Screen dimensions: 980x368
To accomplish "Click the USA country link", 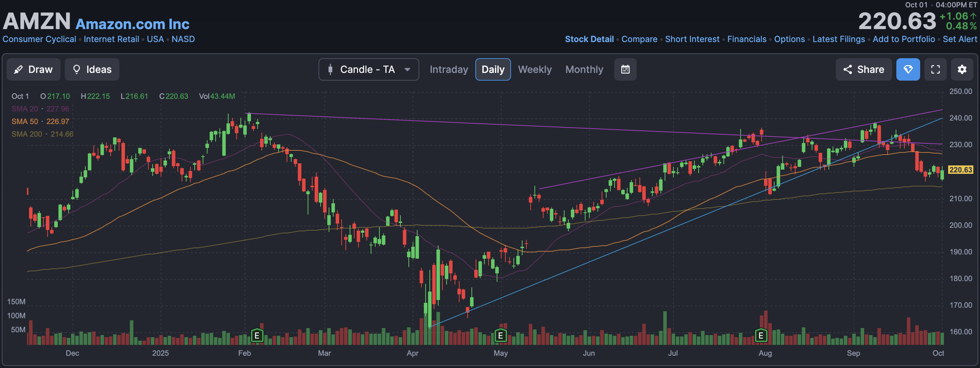I will pos(155,39).
